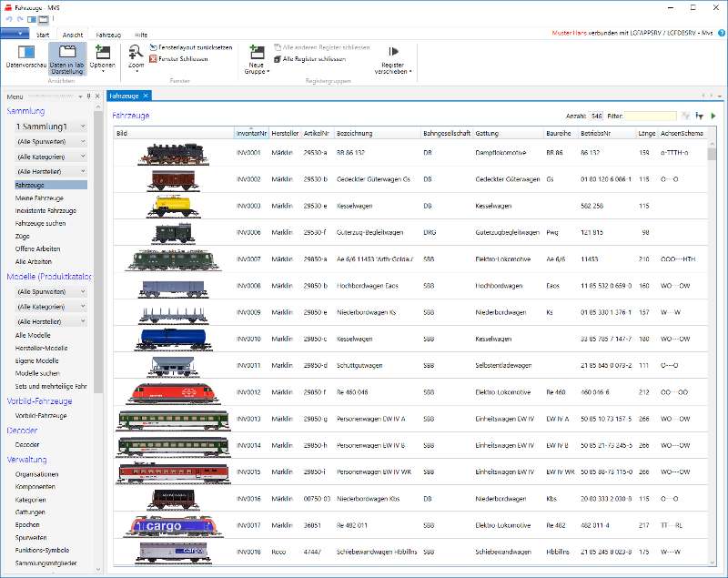The image size is (728, 578).
Task: Open the Register verschieben dropdown
Action: pyautogui.click(x=394, y=58)
